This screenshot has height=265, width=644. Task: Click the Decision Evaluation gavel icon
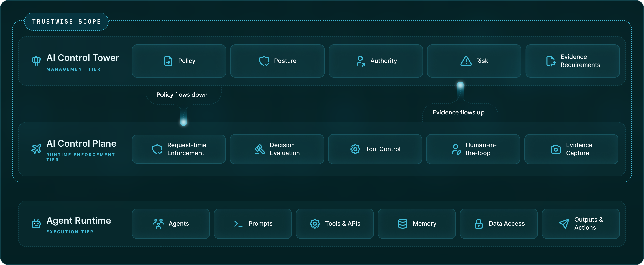click(260, 149)
